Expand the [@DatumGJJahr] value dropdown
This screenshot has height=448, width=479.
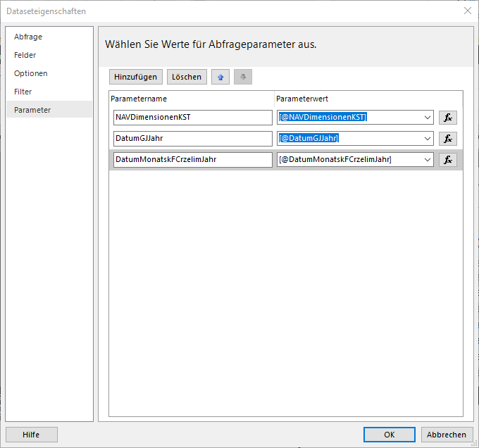click(x=428, y=139)
